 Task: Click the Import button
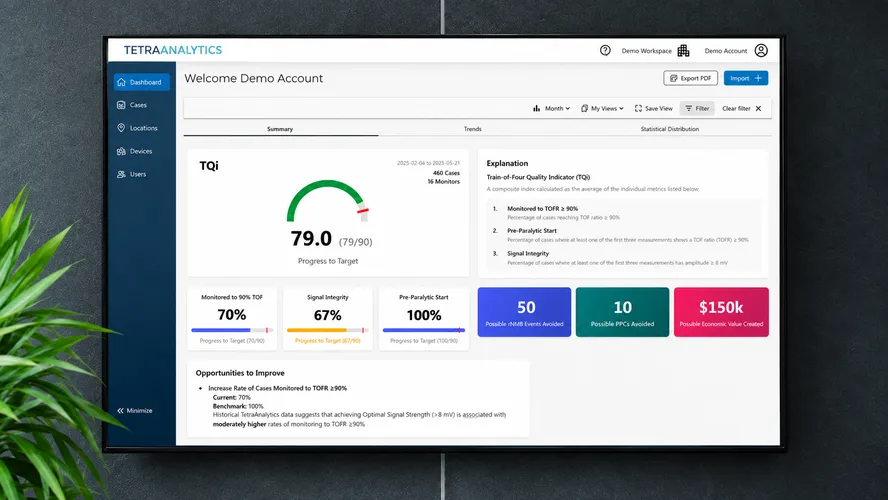tap(746, 78)
